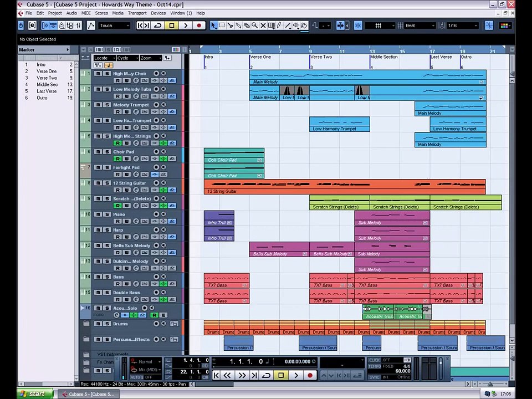The height and width of the screenshot is (399, 532).
Task: Solo the Bass track
Action: 106,277
